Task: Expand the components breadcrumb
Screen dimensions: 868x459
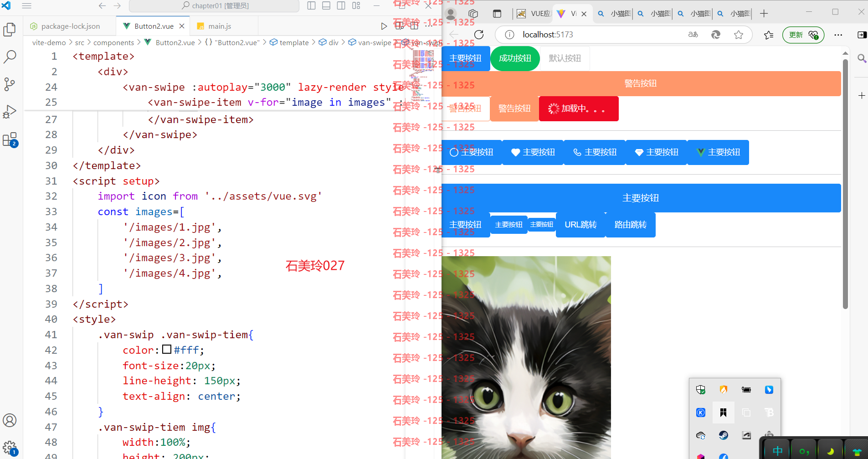Action: [113, 42]
